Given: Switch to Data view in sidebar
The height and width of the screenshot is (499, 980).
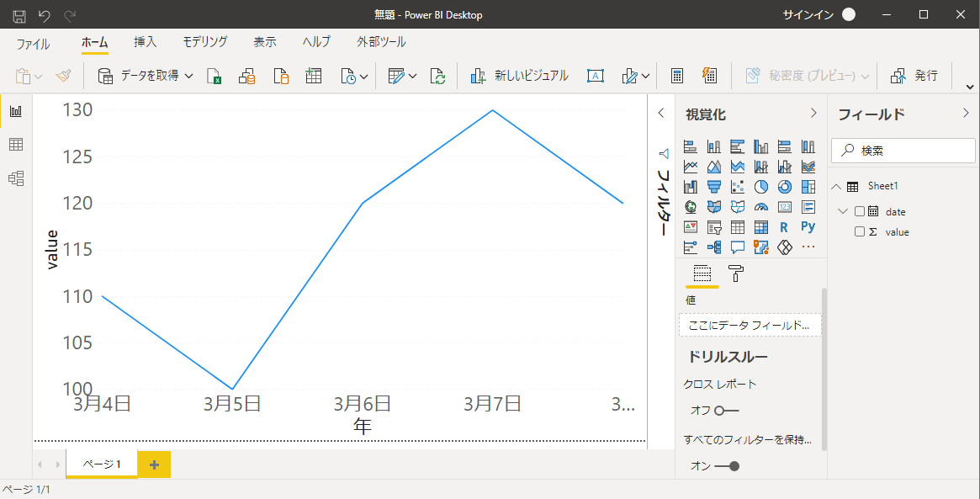Looking at the screenshot, I should pos(16,145).
